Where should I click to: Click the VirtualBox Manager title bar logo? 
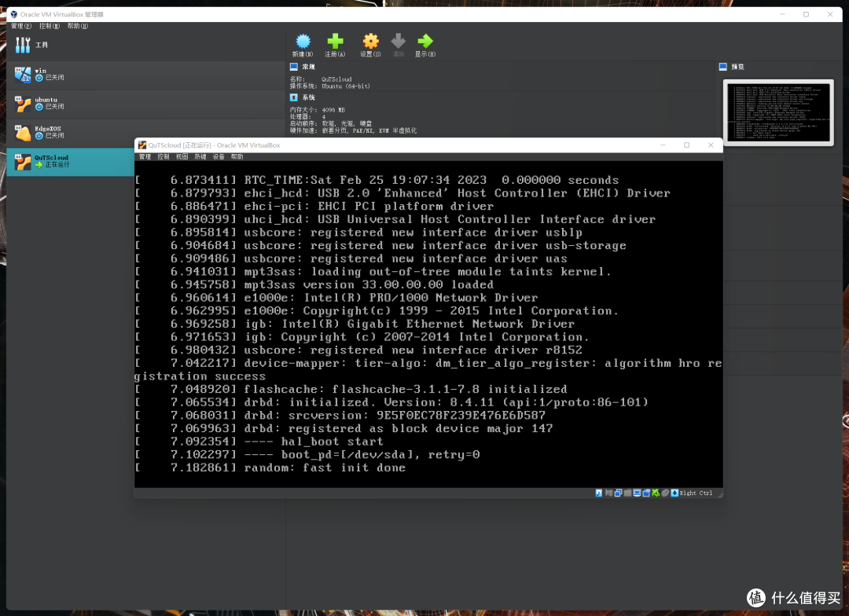(x=14, y=15)
